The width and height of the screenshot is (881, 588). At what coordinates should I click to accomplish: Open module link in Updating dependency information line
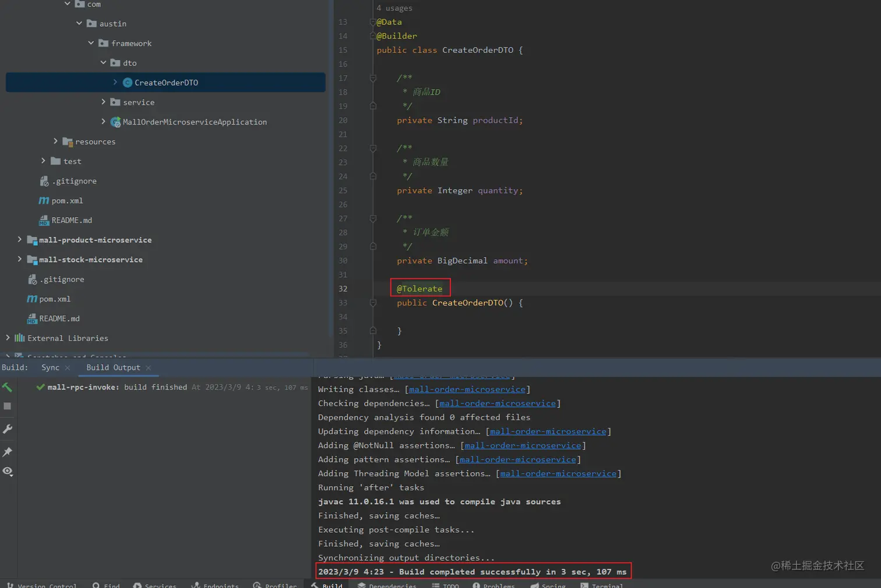[548, 431]
